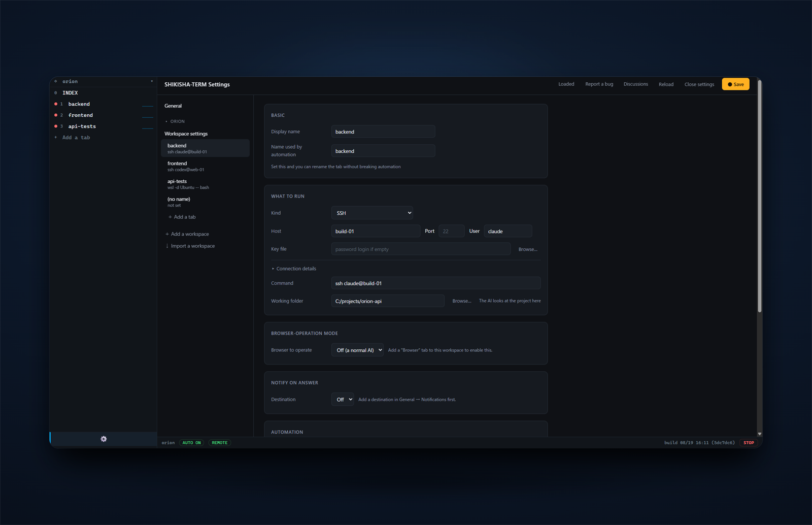
Task: Select the (no name) not set entry
Action: (206, 202)
